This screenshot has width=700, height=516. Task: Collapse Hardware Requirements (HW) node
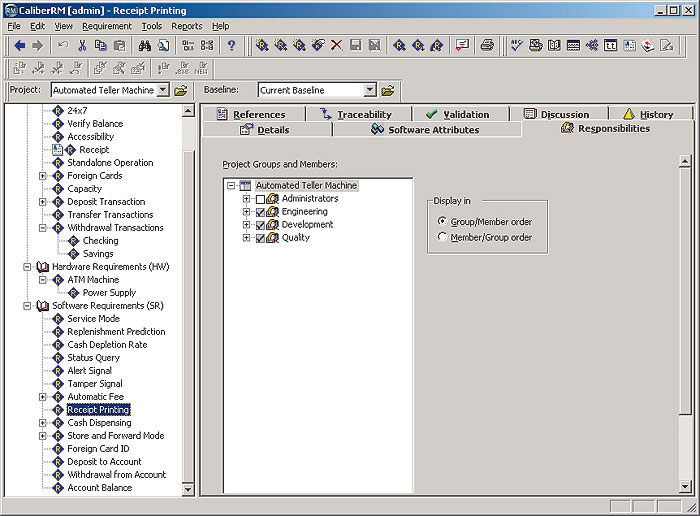[x=27, y=267]
